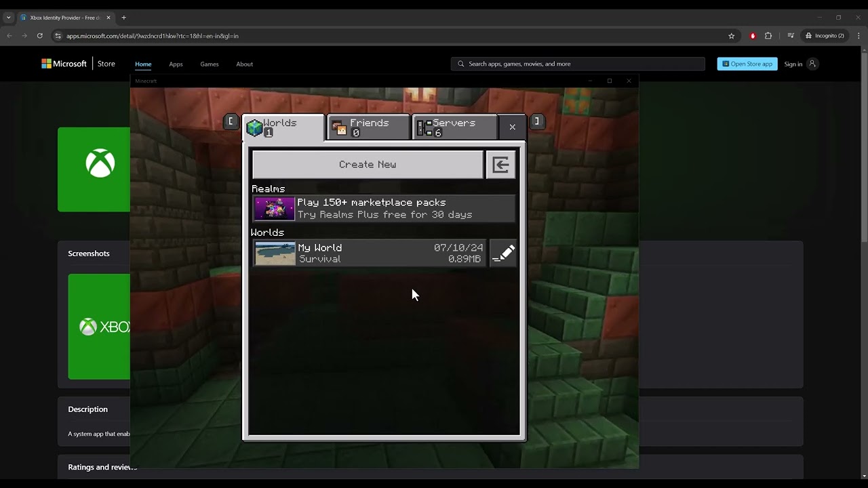The height and width of the screenshot is (488, 868).
Task: Click the Incognito profile indicator
Action: [x=825, y=36]
